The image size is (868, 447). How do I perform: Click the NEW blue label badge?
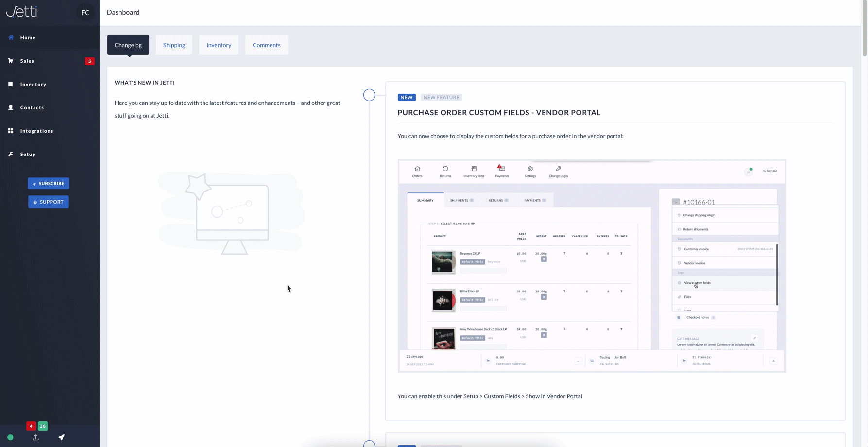[x=407, y=97]
